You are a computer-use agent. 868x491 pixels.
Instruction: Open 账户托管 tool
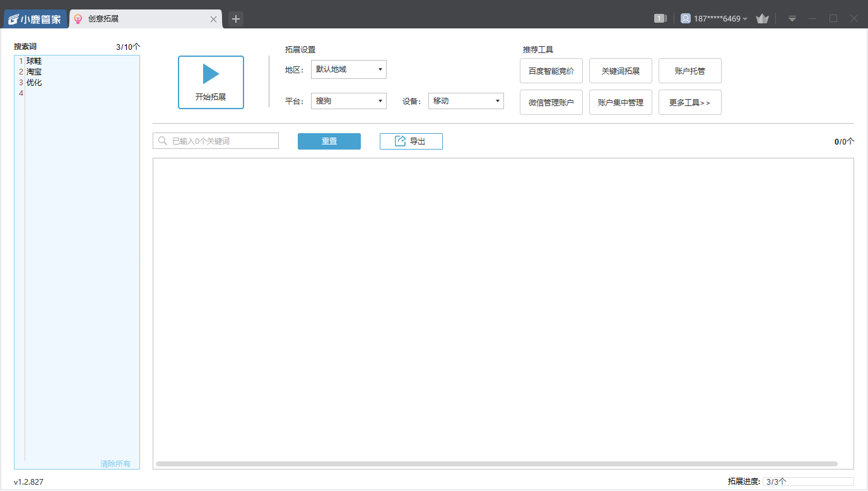tap(690, 71)
